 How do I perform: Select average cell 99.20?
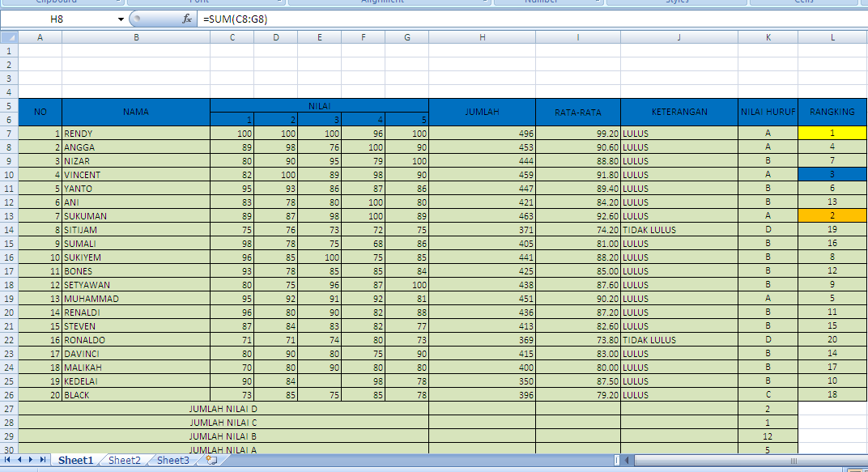tap(578, 134)
